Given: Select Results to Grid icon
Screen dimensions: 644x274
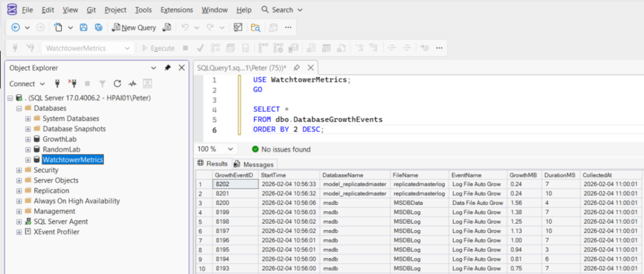Looking at the screenshot, I should pyautogui.click(x=326, y=48).
